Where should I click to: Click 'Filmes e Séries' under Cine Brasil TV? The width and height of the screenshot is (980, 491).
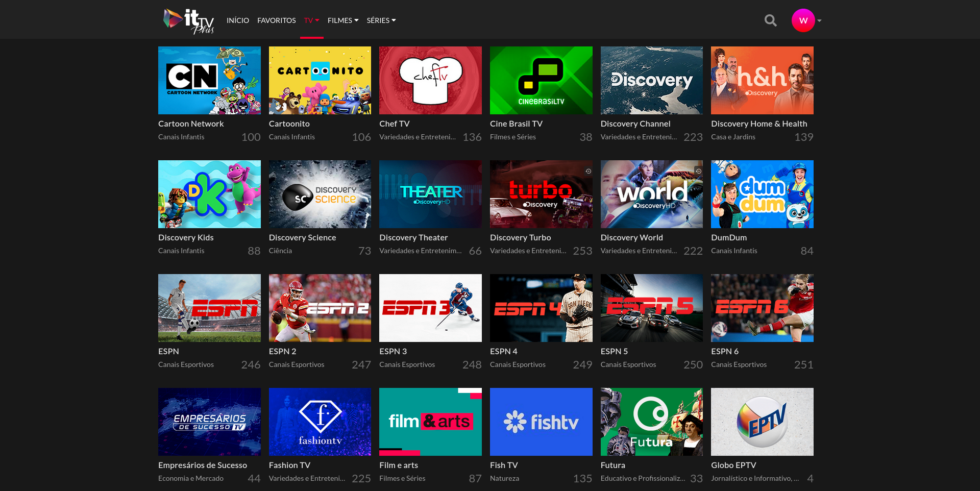[513, 137]
